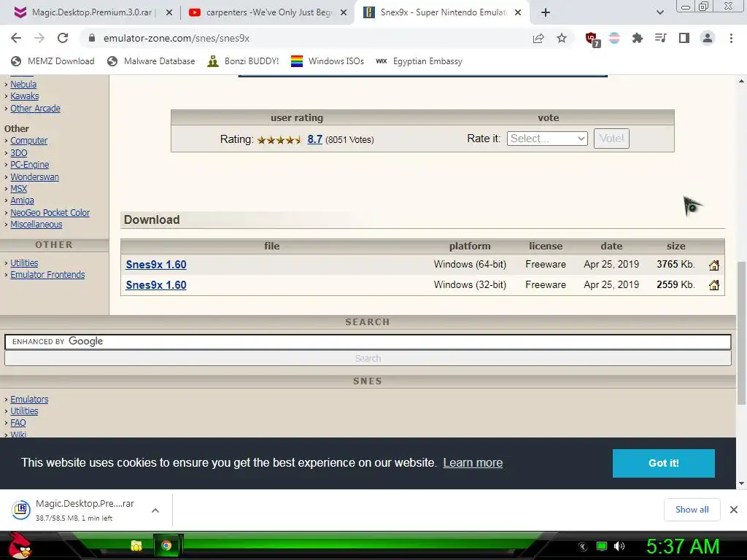
Task: Open the Other Arcade link
Action: point(35,109)
